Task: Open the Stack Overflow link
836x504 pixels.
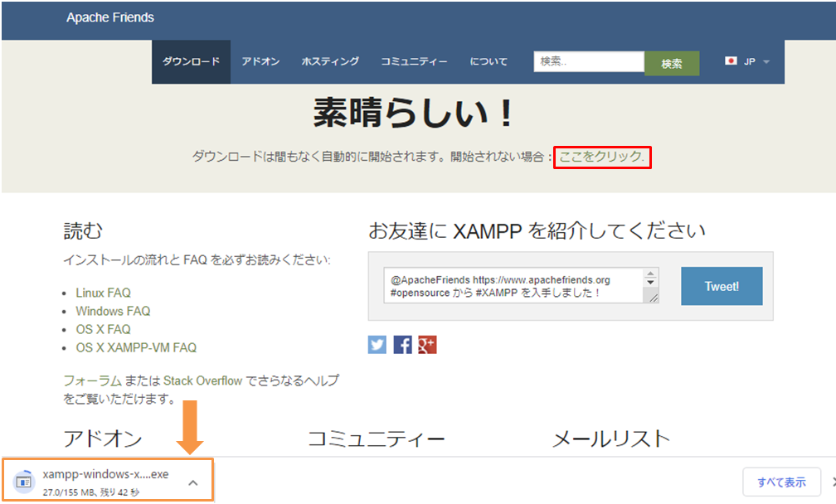Action: pyautogui.click(x=202, y=380)
